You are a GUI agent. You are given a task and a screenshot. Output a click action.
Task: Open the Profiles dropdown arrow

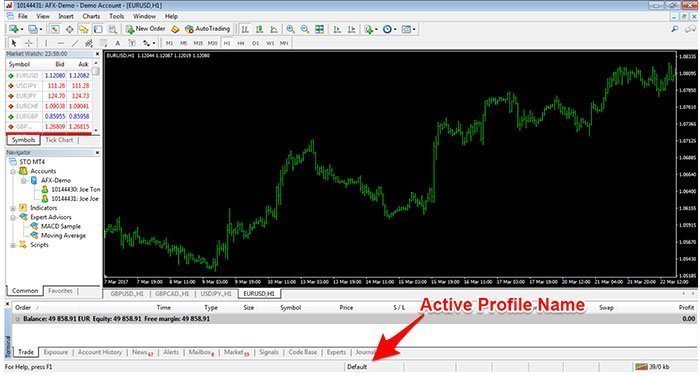click(41, 29)
